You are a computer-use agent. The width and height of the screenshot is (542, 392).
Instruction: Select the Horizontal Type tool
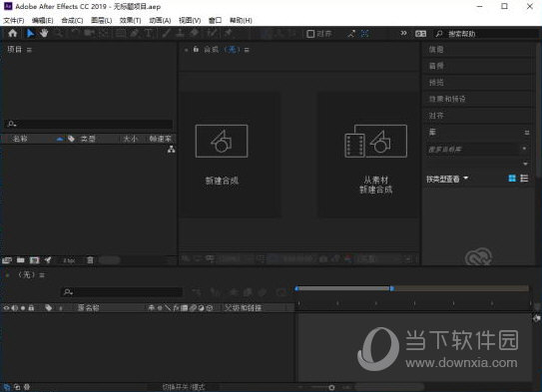(148, 34)
